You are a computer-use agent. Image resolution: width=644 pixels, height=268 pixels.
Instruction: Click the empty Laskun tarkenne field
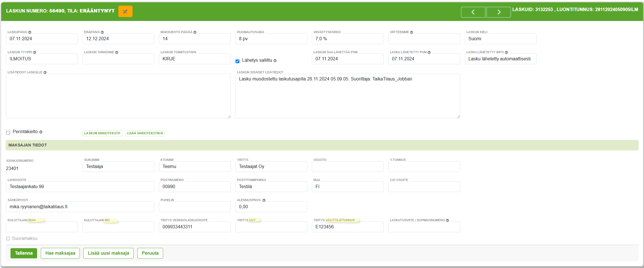tap(118, 59)
